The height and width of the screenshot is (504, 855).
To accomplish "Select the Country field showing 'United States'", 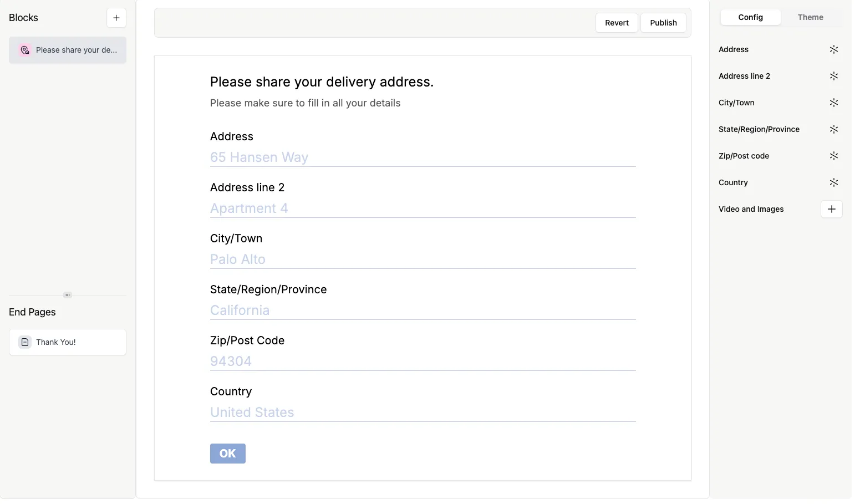I will click(423, 412).
